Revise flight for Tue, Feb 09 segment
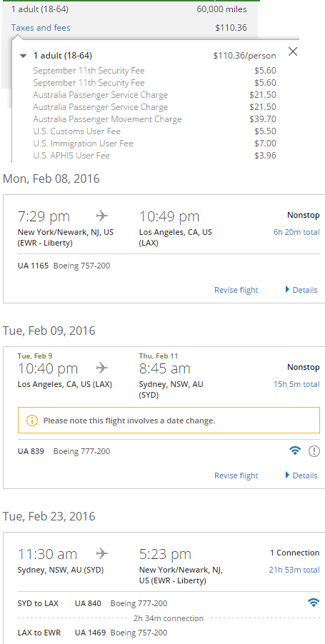The height and width of the screenshot is (644, 325). (x=236, y=476)
